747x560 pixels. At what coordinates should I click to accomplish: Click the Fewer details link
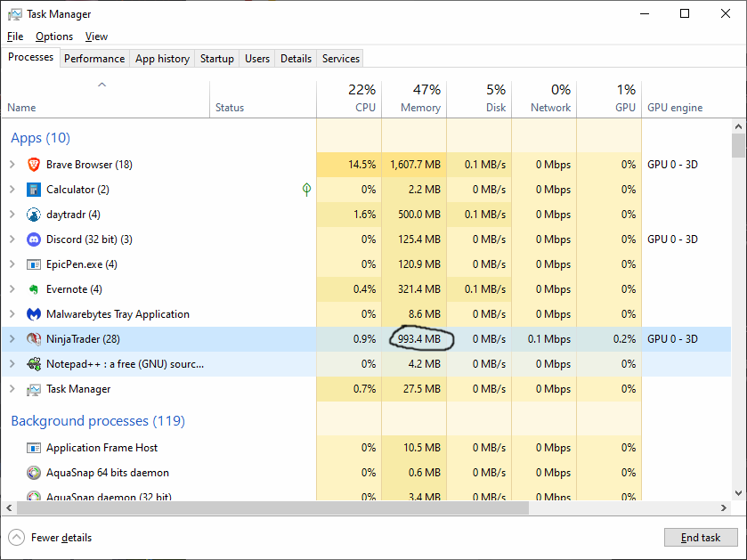pos(61,538)
